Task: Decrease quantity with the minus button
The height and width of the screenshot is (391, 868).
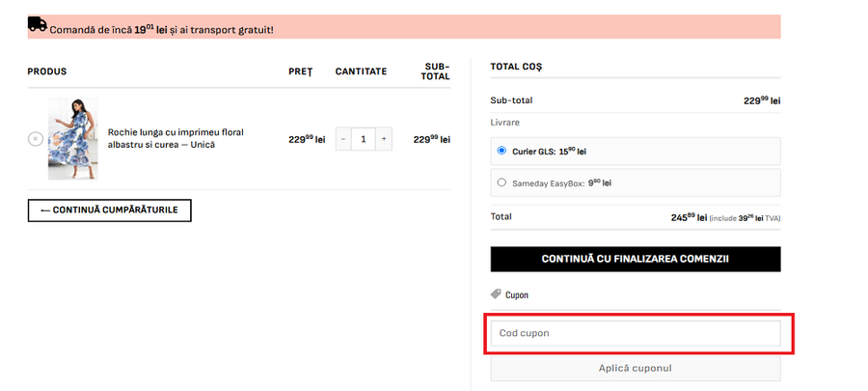Action: click(344, 139)
